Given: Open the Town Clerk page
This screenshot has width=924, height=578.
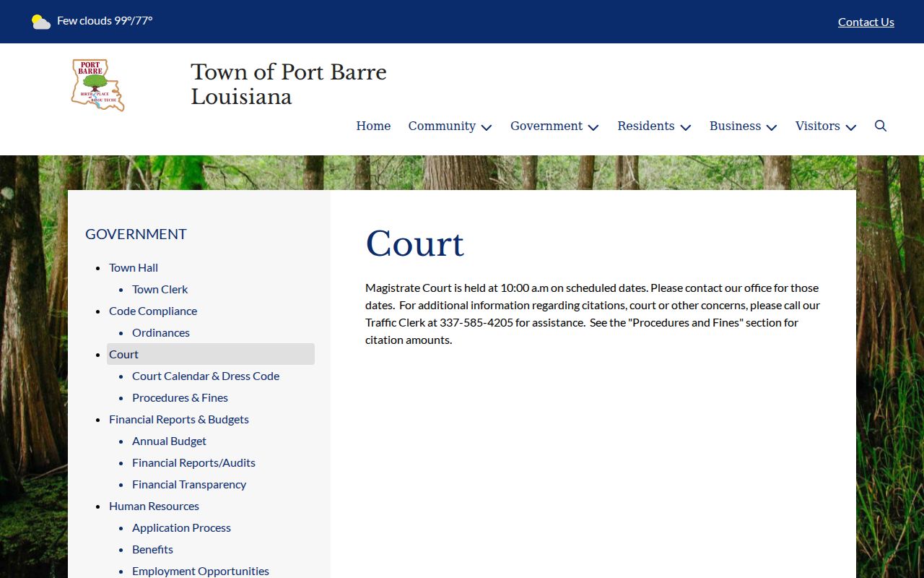Looking at the screenshot, I should tap(160, 289).
